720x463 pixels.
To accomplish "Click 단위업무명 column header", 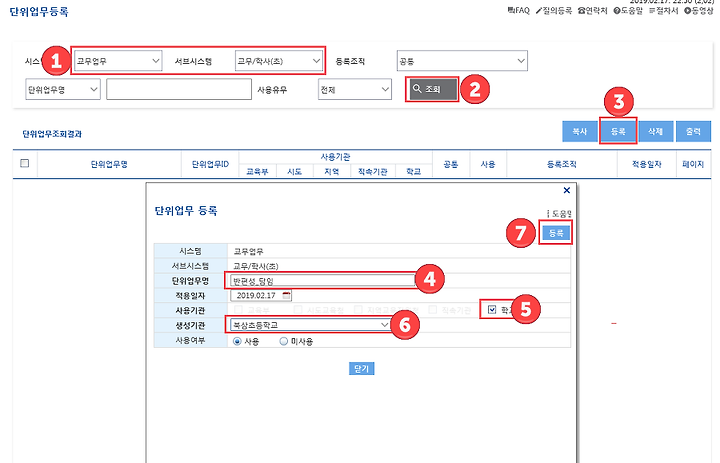I will (109, 164).
